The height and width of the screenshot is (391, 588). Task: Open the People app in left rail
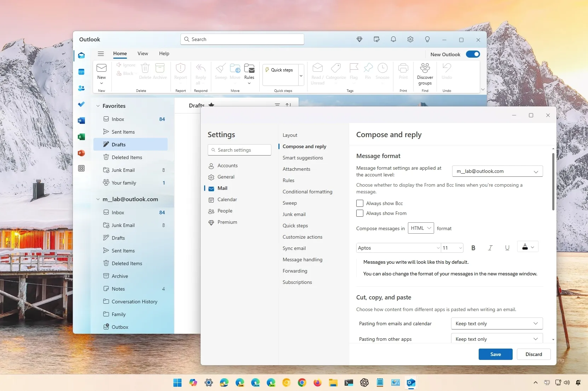click(x=81, y=88)
